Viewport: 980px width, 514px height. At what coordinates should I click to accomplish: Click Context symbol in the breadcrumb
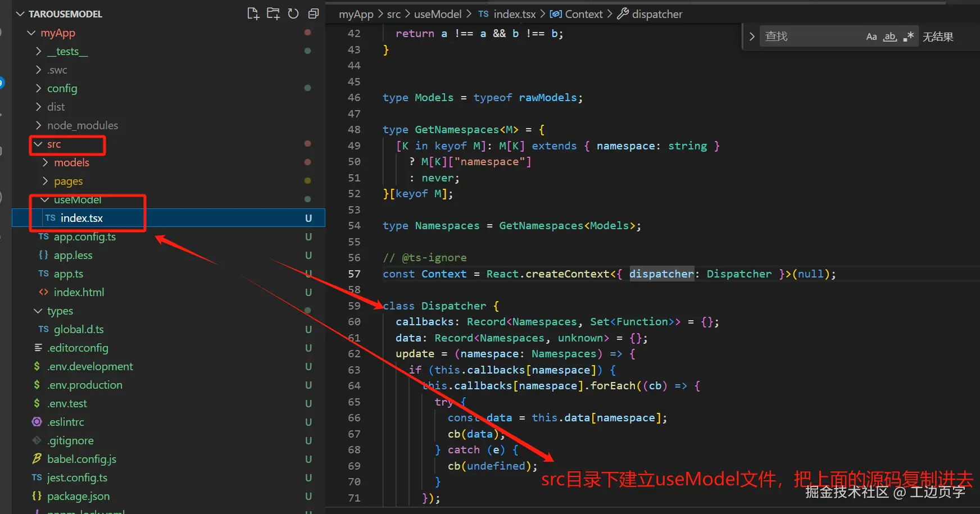click(x=584, y=15)
